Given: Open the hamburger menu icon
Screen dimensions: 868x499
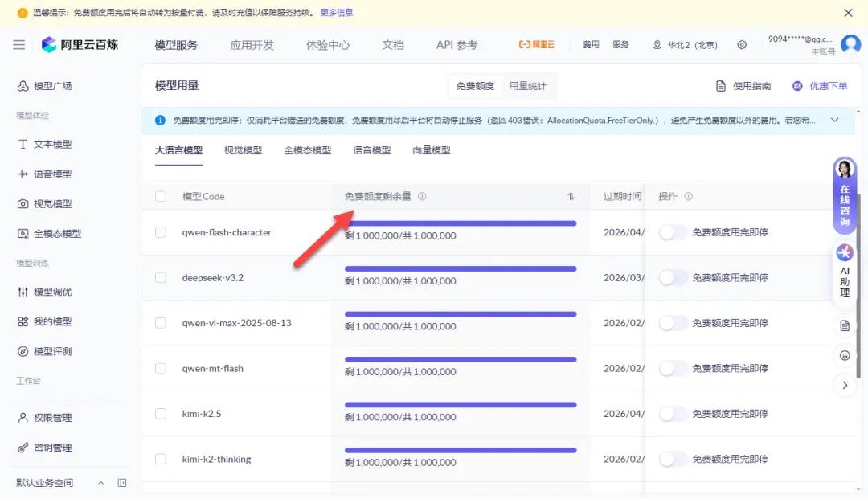Looking at the screenshot, I should click(x=18, y=45).
